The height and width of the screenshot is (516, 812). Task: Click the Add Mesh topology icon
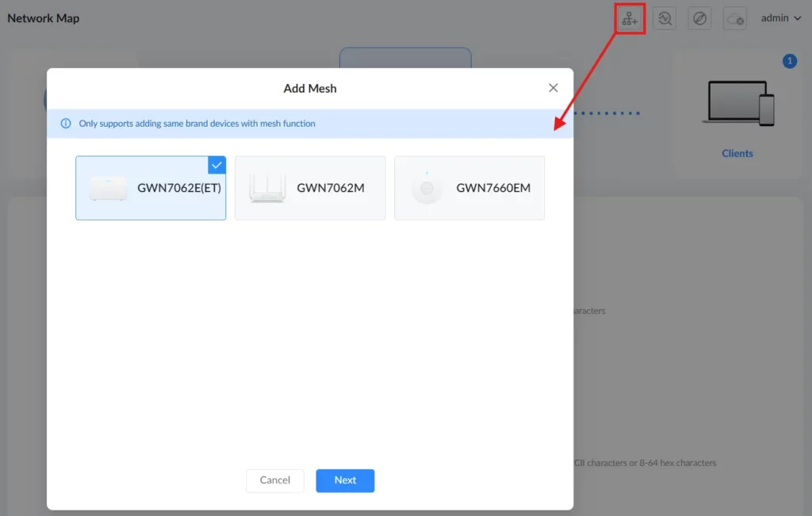coord(630,19)
